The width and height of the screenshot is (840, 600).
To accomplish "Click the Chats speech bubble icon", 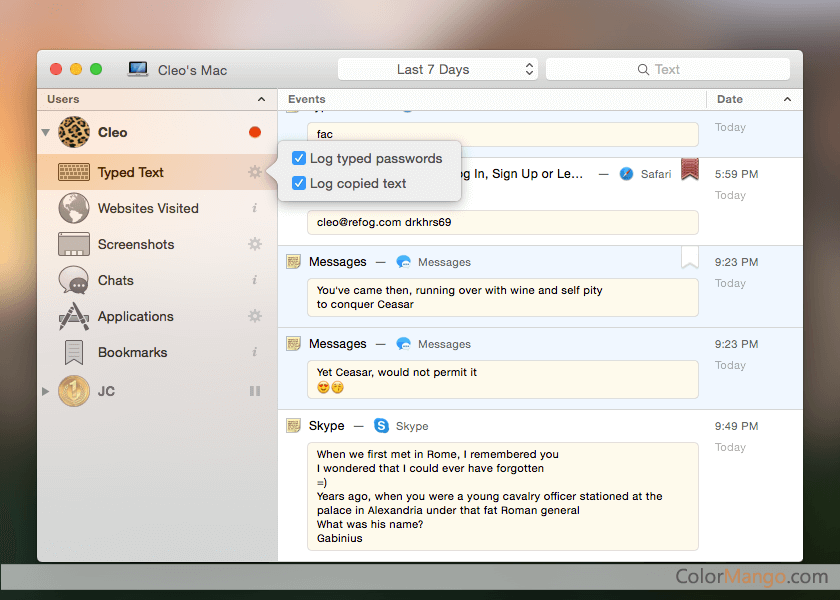I will tap(74, 280).
